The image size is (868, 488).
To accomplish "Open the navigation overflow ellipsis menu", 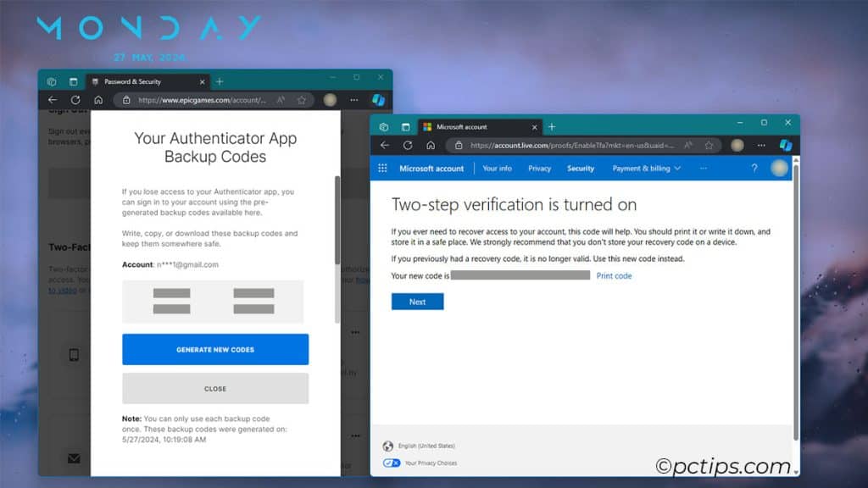I will coord(702,168).
